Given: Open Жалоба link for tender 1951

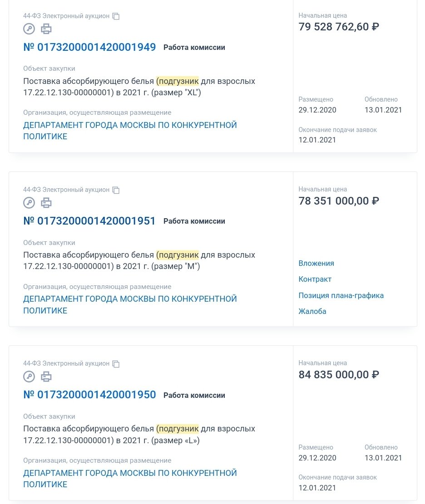Looking at the screenshot, I should pyautogui.click(x=312, y=311).
